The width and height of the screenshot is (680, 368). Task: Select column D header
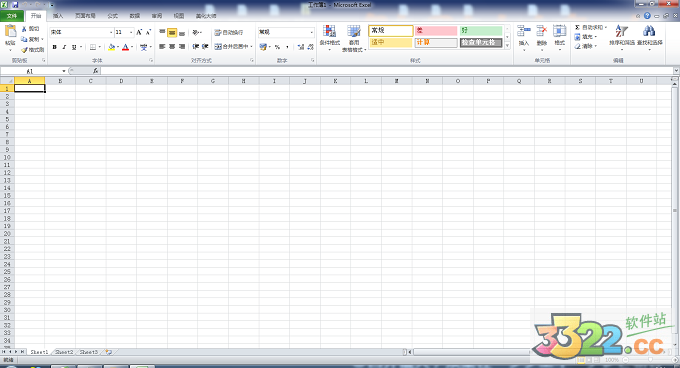[121, 81]
